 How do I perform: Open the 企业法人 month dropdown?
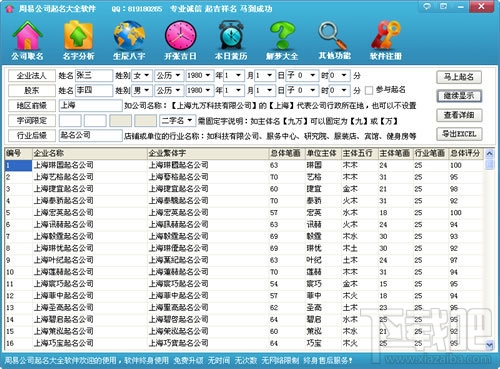click(234, 76)
